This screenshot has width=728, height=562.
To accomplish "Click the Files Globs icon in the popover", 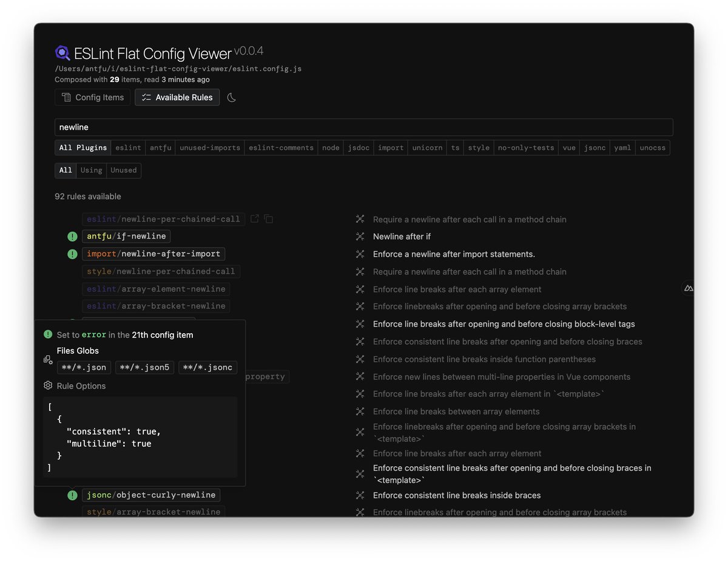I will pyautogui.click(x=48, y=359).
